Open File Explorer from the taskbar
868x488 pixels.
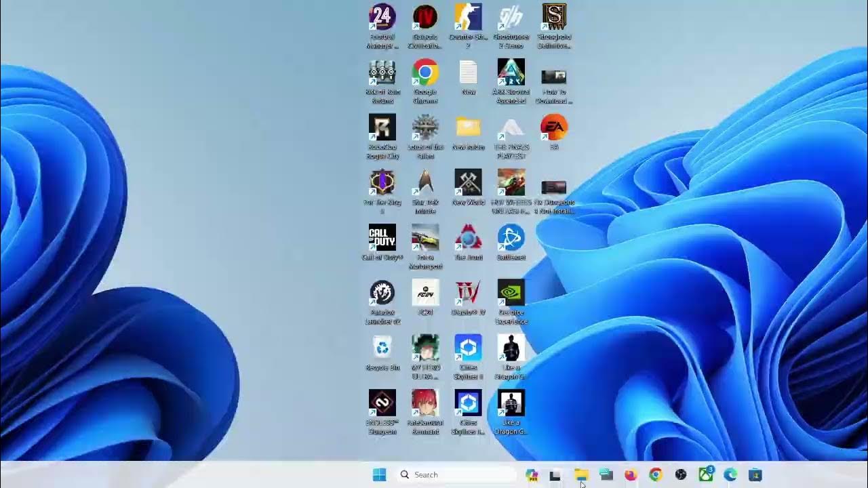pyautogui.click(x=581, y=475)
